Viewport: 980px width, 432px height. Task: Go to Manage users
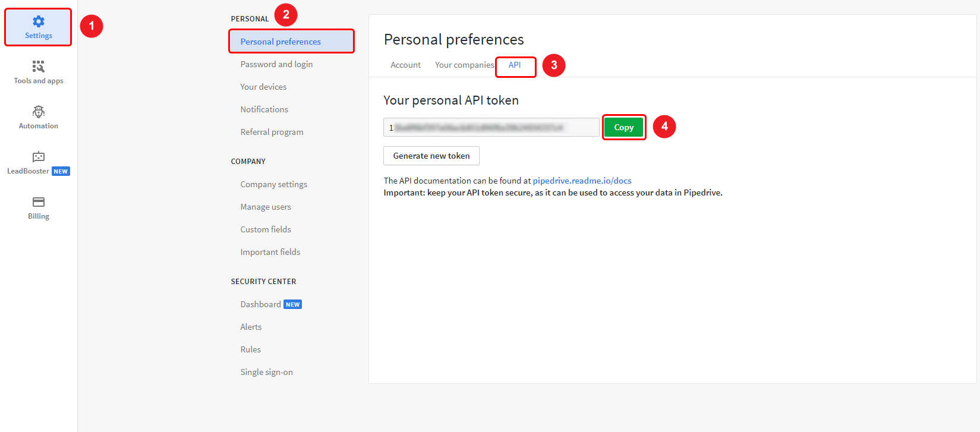click(266, 207)
